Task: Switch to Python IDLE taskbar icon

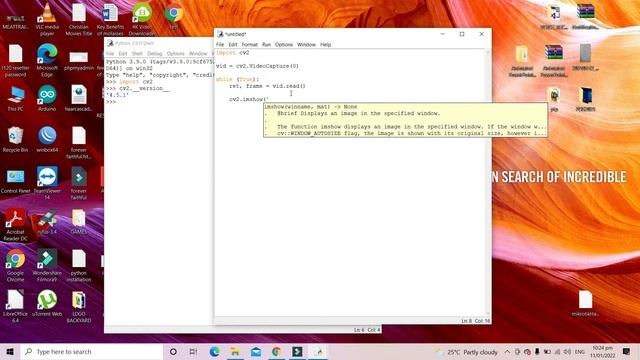Action: 318,351
